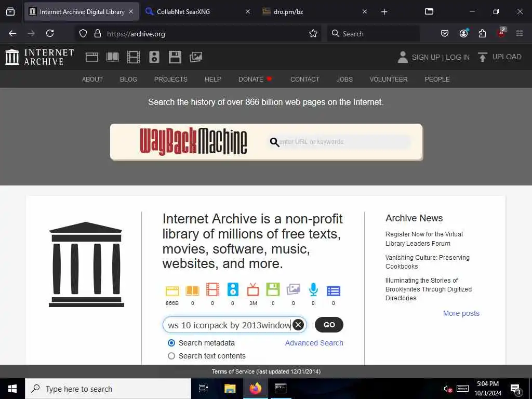Viewport: 532px width, 399px height.
Task: Click the Firefox toolbar Search box
Action: (373, 34)
